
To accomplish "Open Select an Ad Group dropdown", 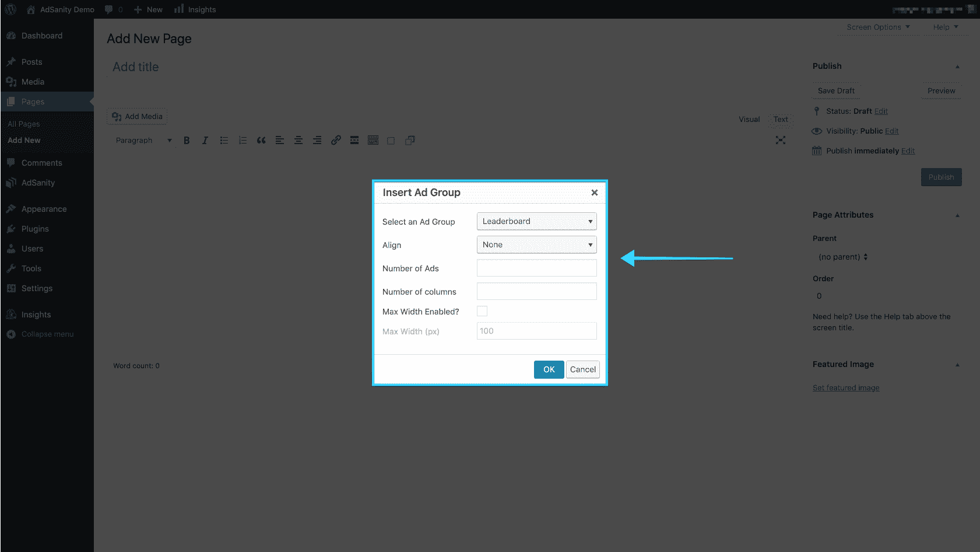I will pyautogui.click(x=536, y=221).
